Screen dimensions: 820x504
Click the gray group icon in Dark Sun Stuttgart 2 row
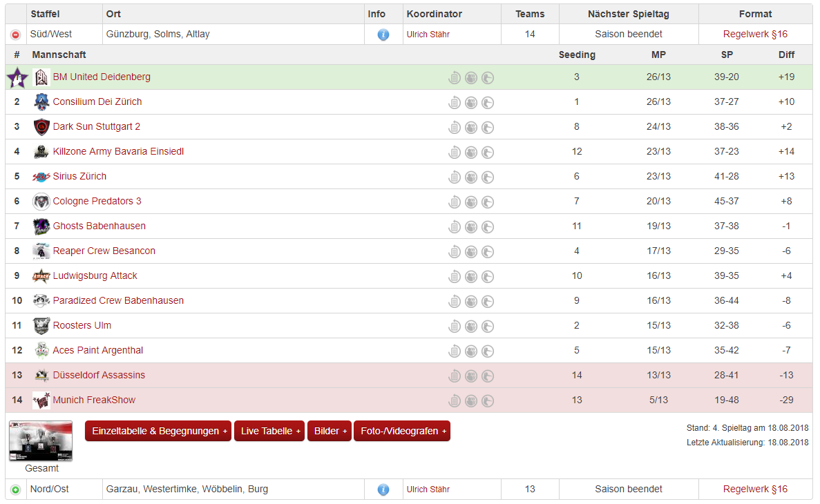pyautogui.click(x=471, y=127)
